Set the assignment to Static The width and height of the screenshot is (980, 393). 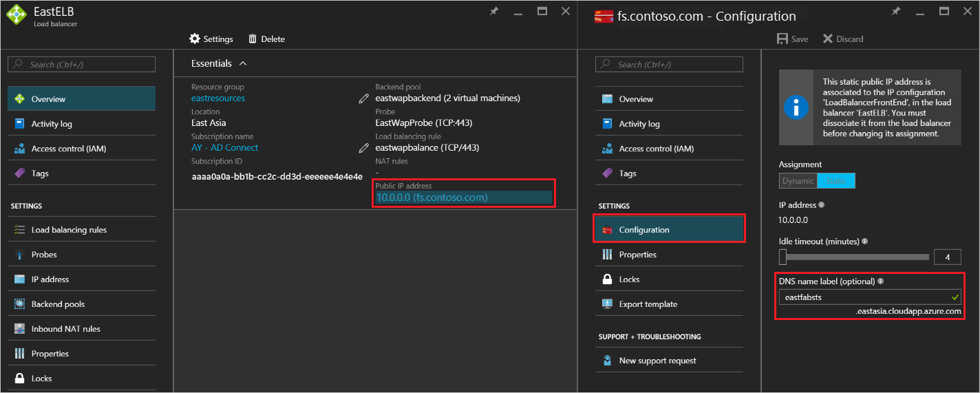coord(836,181)
